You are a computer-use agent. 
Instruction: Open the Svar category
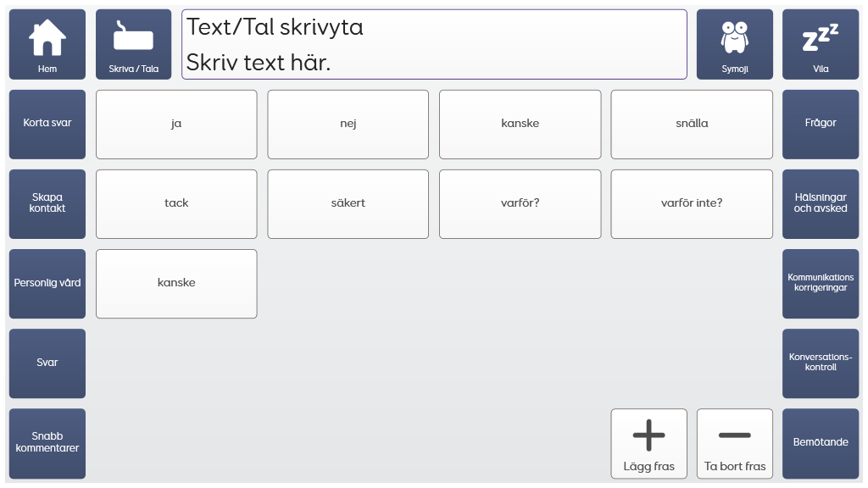coord(47,363)
